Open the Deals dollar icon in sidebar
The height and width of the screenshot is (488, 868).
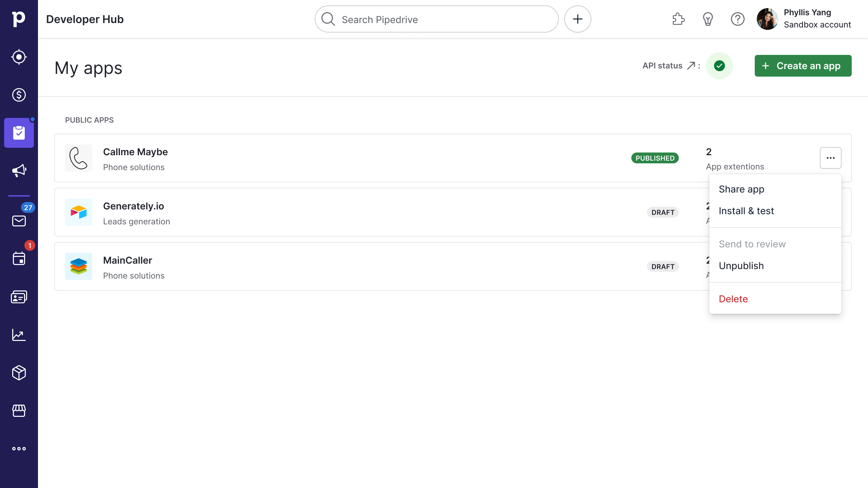tap(19, 95)
